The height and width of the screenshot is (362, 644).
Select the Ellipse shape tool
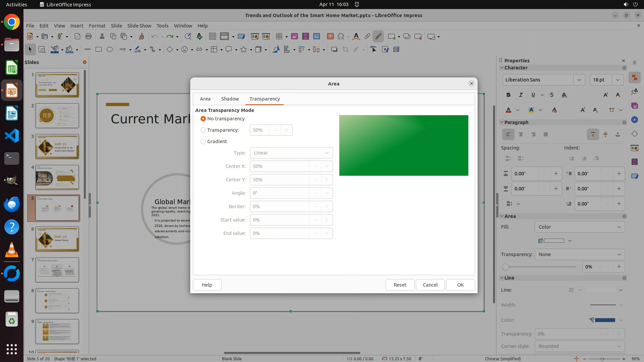[x=110, y=49]
